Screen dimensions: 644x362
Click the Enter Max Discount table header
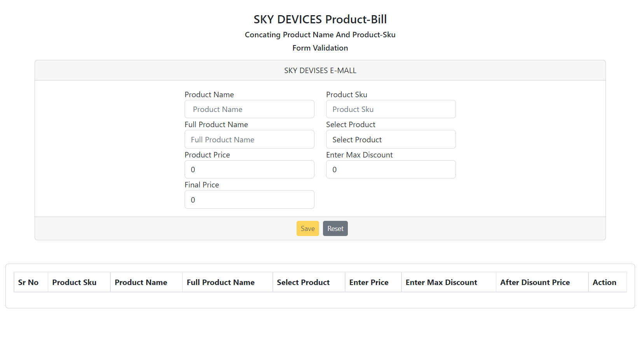tap(441, 282)
